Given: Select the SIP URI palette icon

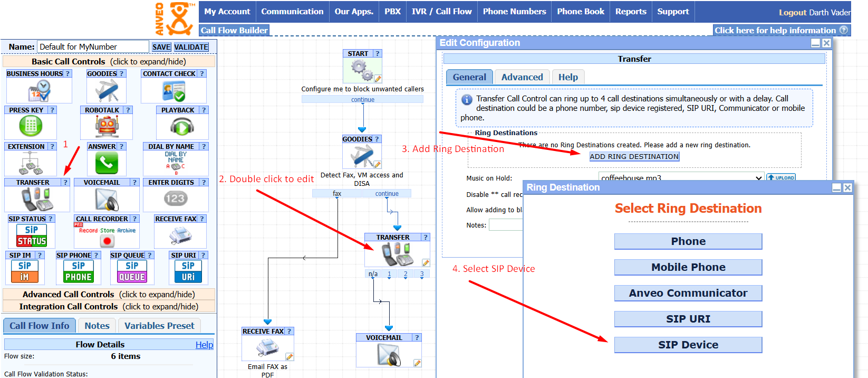Looking at the screenshot, I should (188, 271).
